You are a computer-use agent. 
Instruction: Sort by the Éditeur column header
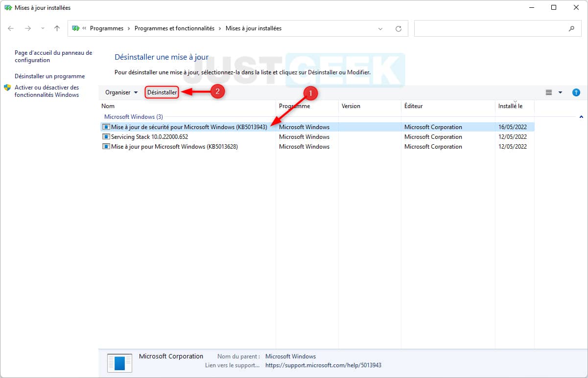448,106
